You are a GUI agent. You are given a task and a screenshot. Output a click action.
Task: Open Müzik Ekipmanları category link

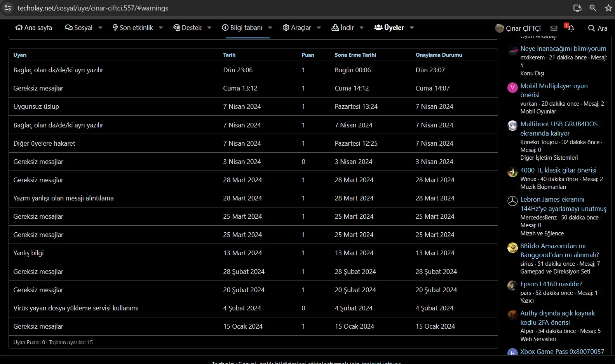click(543, 187)
